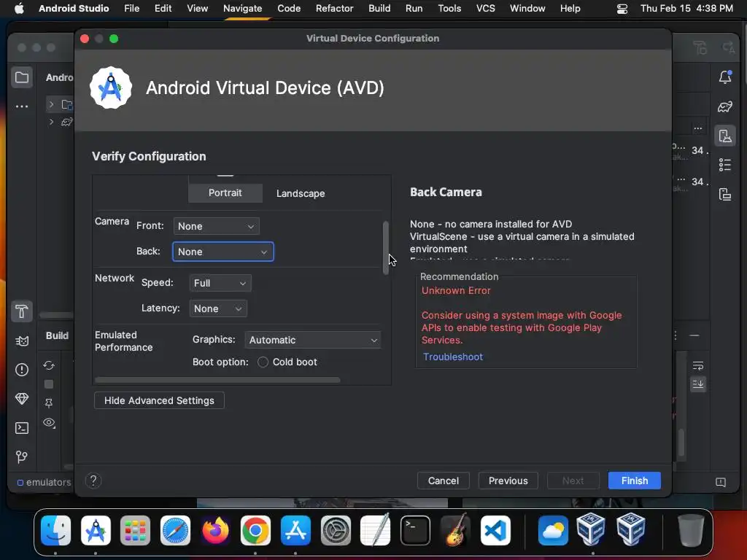Minimize the Build panel with dash icon
This screenshot has height=560, width=747.
coord(694,335)
